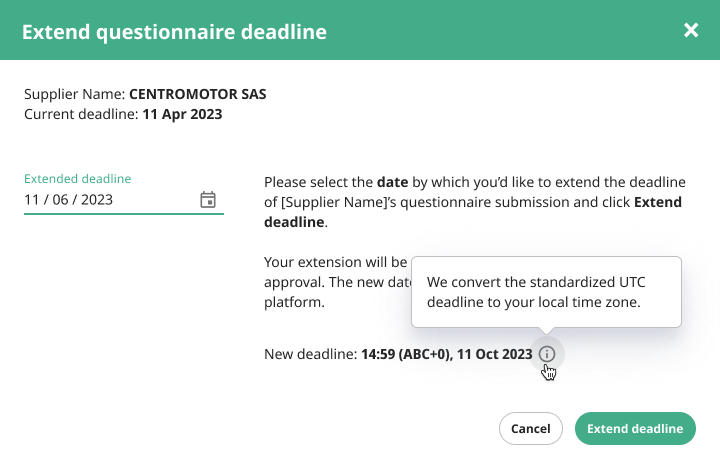This screenshot has width=720, height=465.
Task: Click the info icon beside New deadline
Action: pos(546,354)
